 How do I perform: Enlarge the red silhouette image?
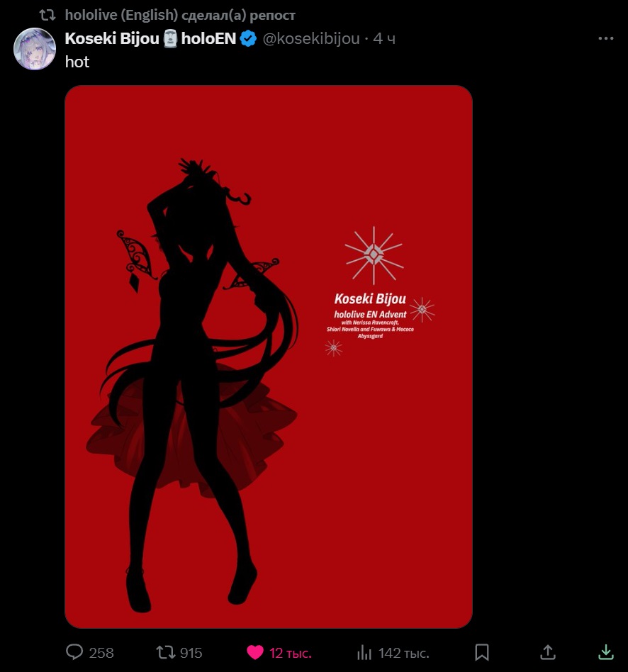[x=269, y=357]
